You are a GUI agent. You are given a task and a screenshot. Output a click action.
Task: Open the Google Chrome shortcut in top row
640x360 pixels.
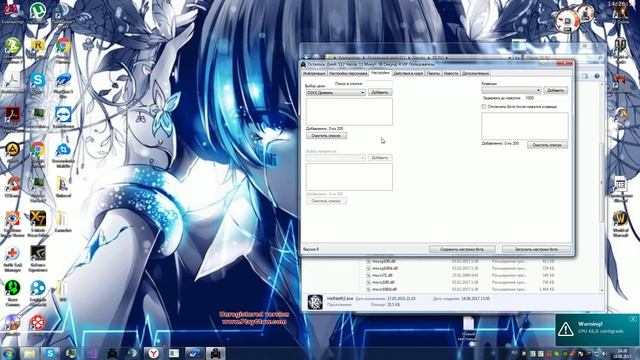[63, 46]
